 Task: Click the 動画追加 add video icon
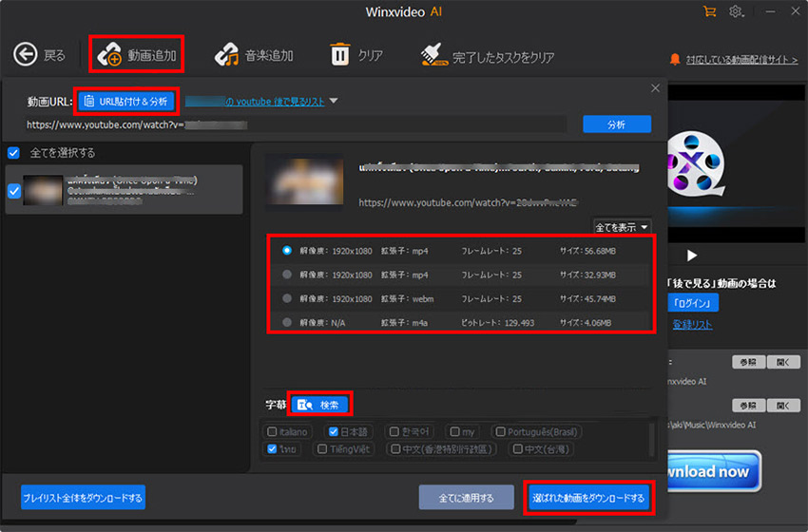pos(109,54)
